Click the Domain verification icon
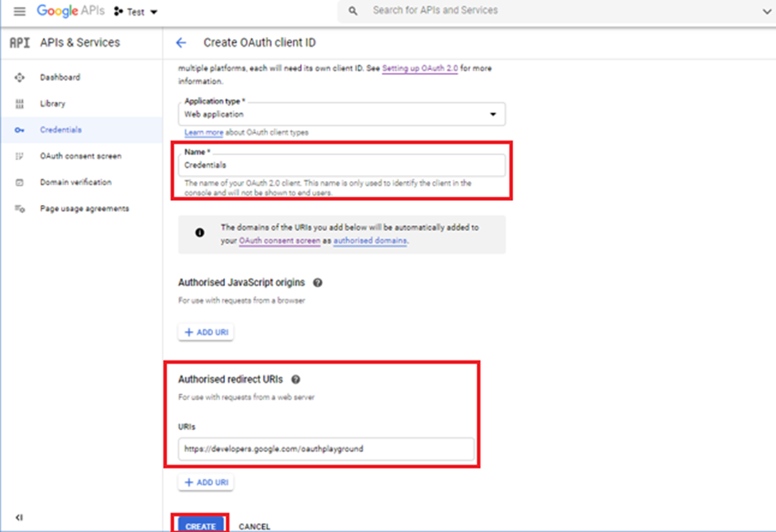The height and width of the screenshot is (532, 776). coord(19,183)
